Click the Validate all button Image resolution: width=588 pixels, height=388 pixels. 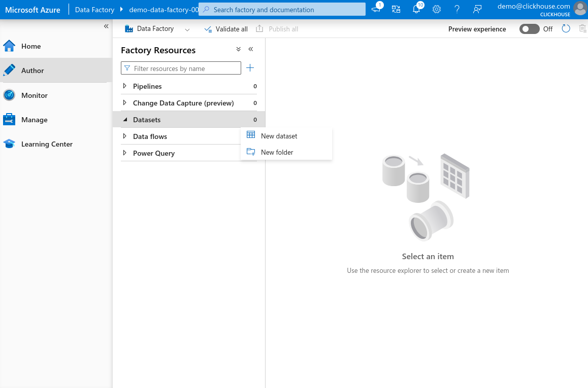[226, 29]
